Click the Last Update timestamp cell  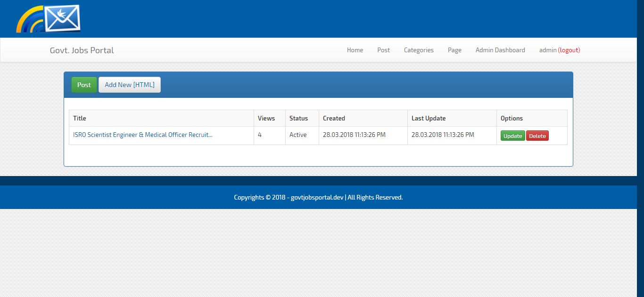[452, 135]
